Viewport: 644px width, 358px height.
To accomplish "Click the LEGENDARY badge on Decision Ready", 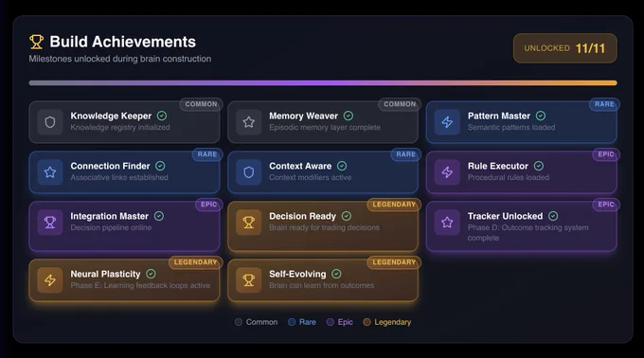I will click(394, 205).
